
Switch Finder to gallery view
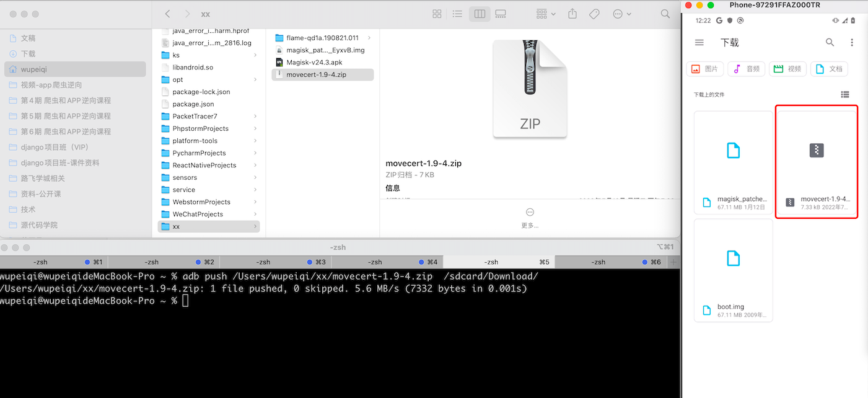tap(501, 14)
